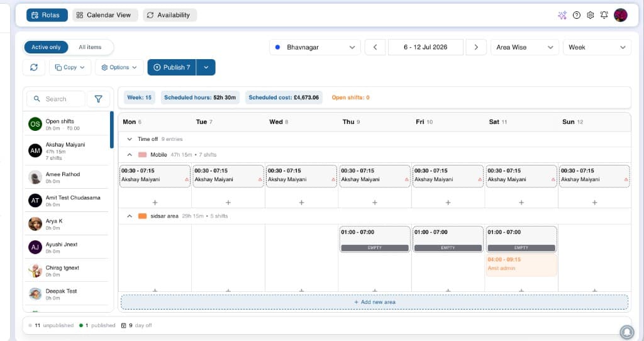Click warning icon on Friday Akshay shift
644x341 pixels.
(480, 179)
